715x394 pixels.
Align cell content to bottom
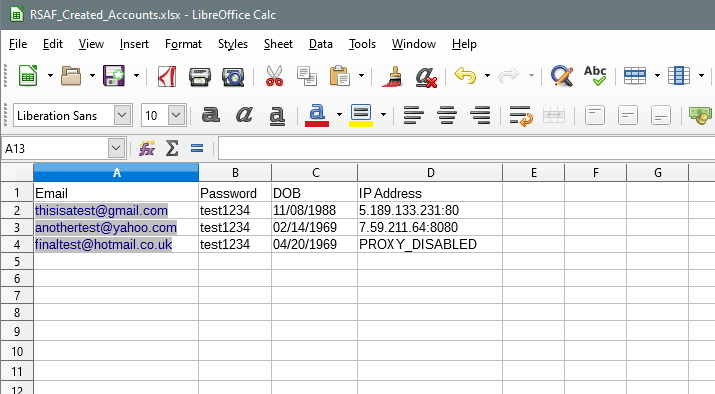click(661, 115)
